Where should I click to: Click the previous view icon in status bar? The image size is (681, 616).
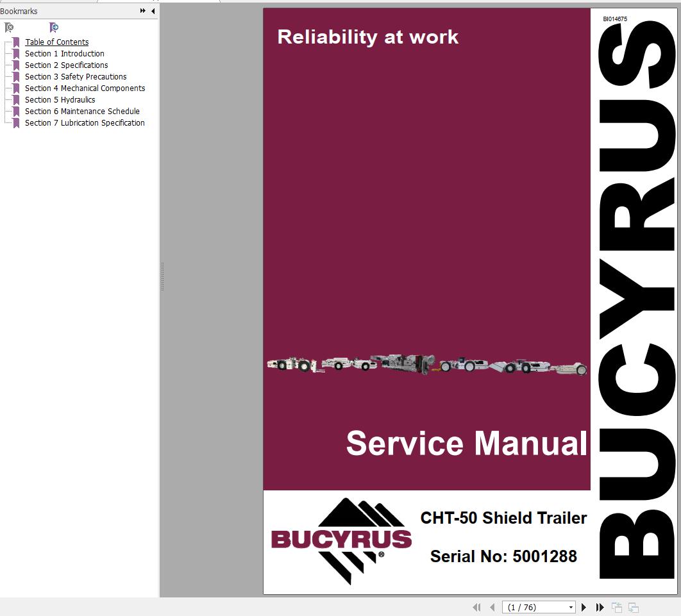coord(617,607)
